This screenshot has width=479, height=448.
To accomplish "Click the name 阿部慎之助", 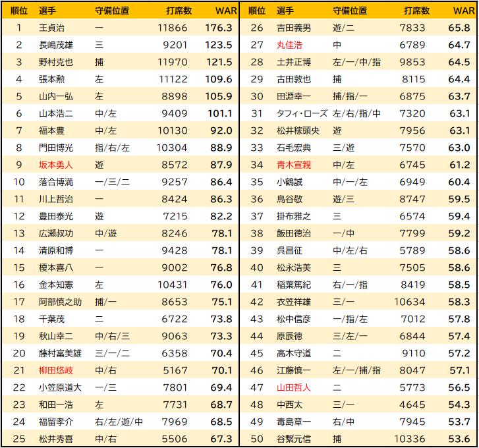I will tap(60, 302).
